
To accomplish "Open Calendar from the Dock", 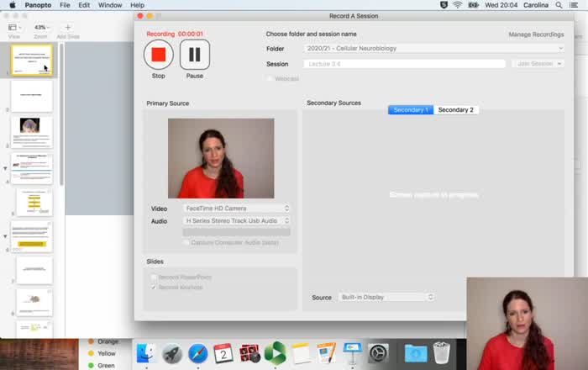I will tap(223, 353).
